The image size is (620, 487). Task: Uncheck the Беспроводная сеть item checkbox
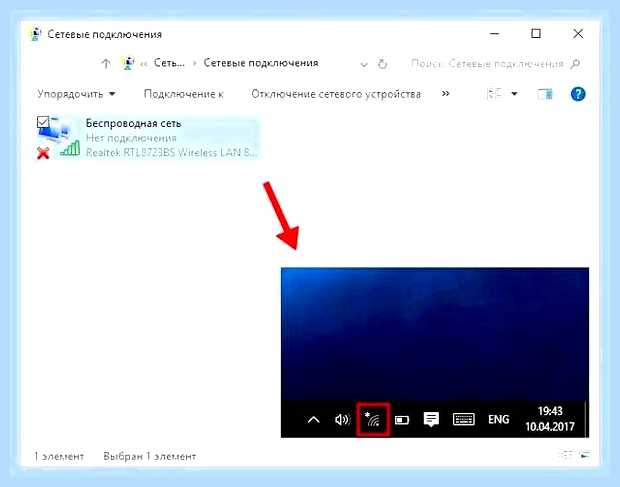pyautogui.click(x=43, y=122)
